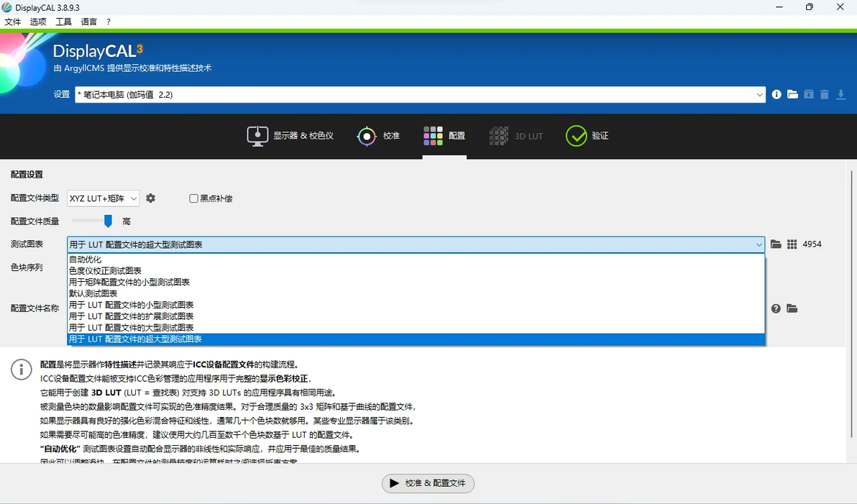Screen dimensions: 857x504
Task: Click the 配置设置 section heading
Action: 27,175
